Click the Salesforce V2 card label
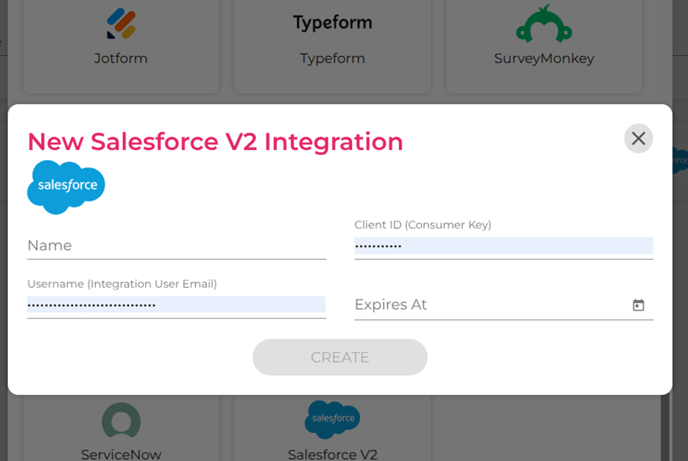The image size is (688, 461). coord(332,454)
